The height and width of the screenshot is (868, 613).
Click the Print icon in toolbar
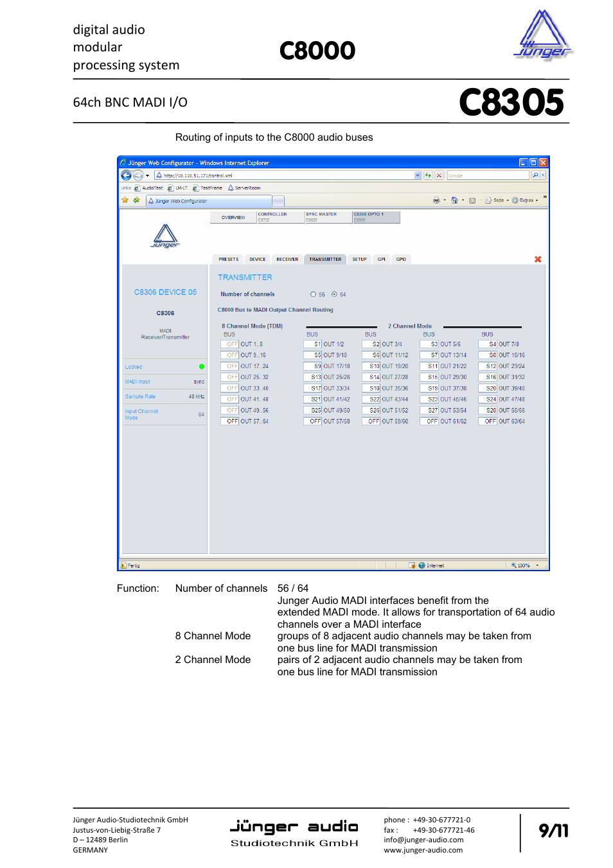click(436, 200)
